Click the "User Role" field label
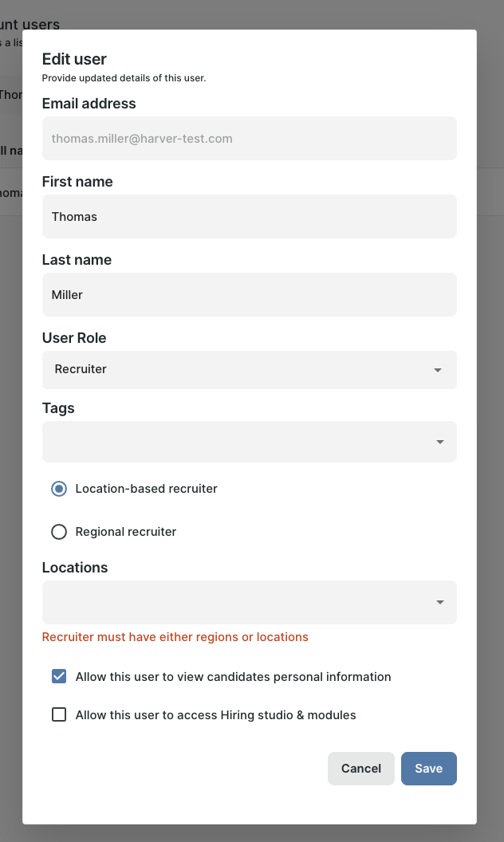Screen dimensions: 504x842 tap(74, 338)
